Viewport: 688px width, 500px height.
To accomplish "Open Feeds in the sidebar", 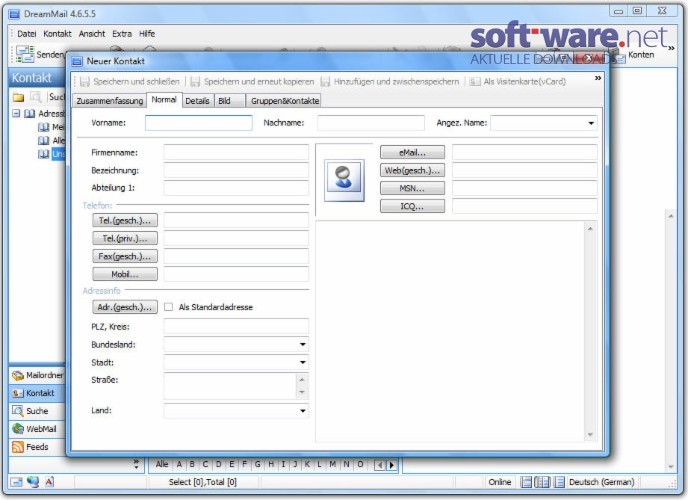I will [x=37, y=447].
